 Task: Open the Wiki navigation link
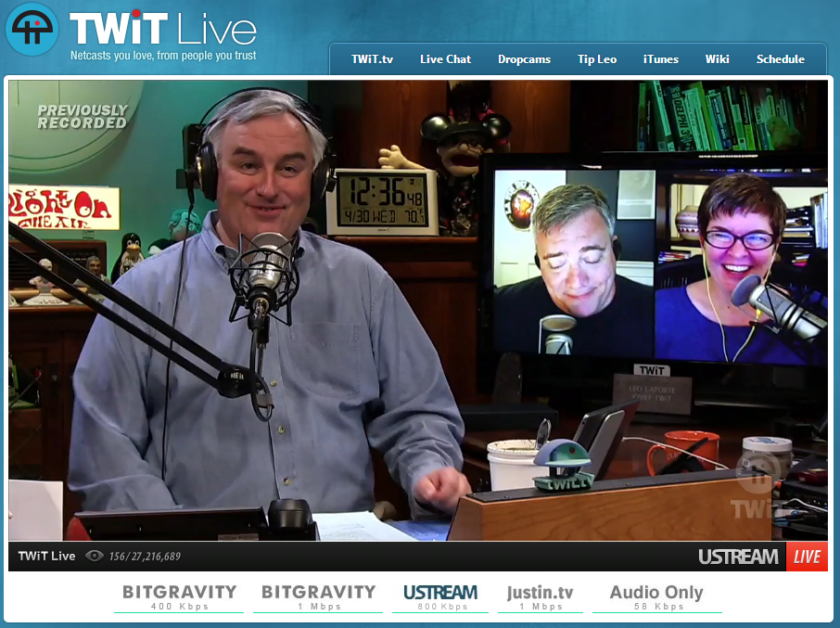coord(717,59)
